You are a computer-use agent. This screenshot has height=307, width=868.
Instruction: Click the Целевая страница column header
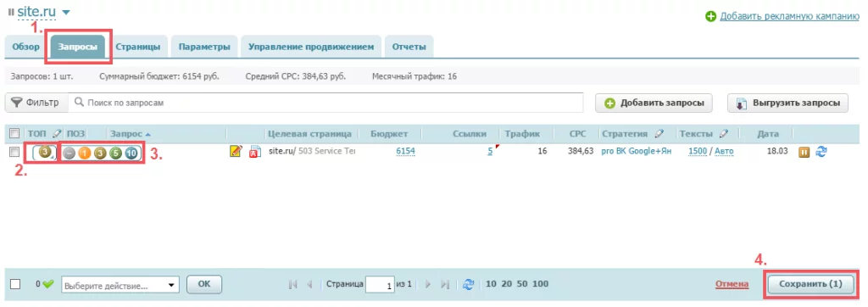(x=309, y=133)
